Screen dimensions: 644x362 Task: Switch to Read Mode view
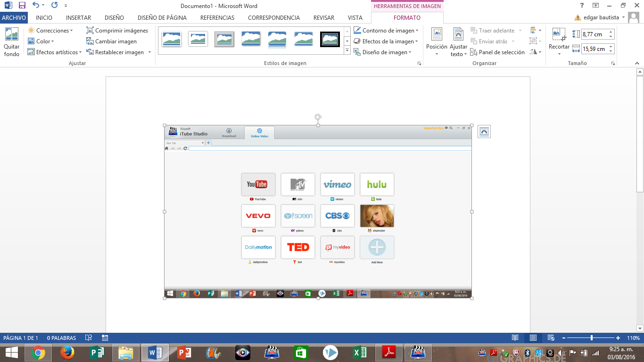515,338
